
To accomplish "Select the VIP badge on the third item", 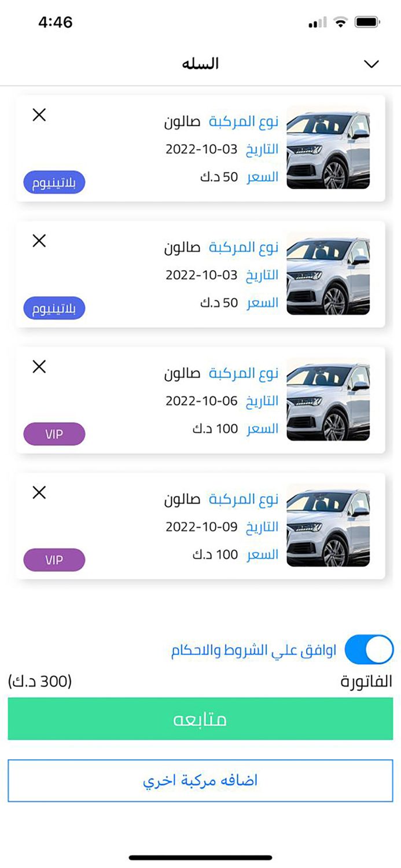I will point(54,433).
